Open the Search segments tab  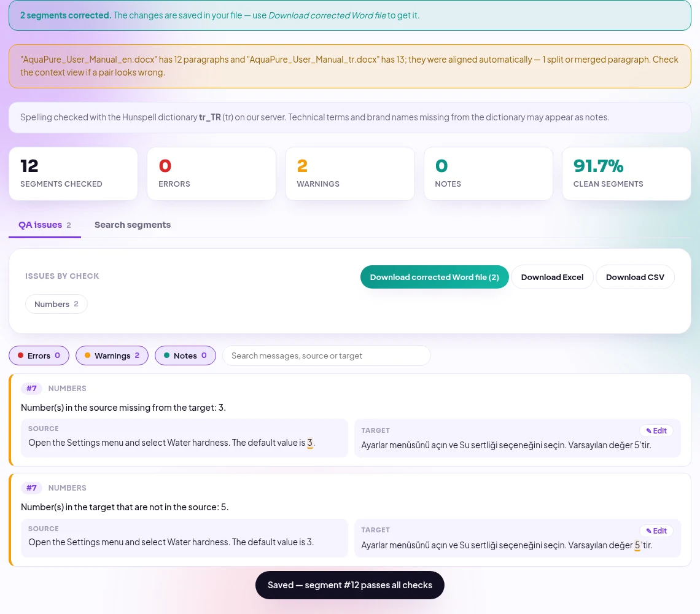(x=133, y=225)
